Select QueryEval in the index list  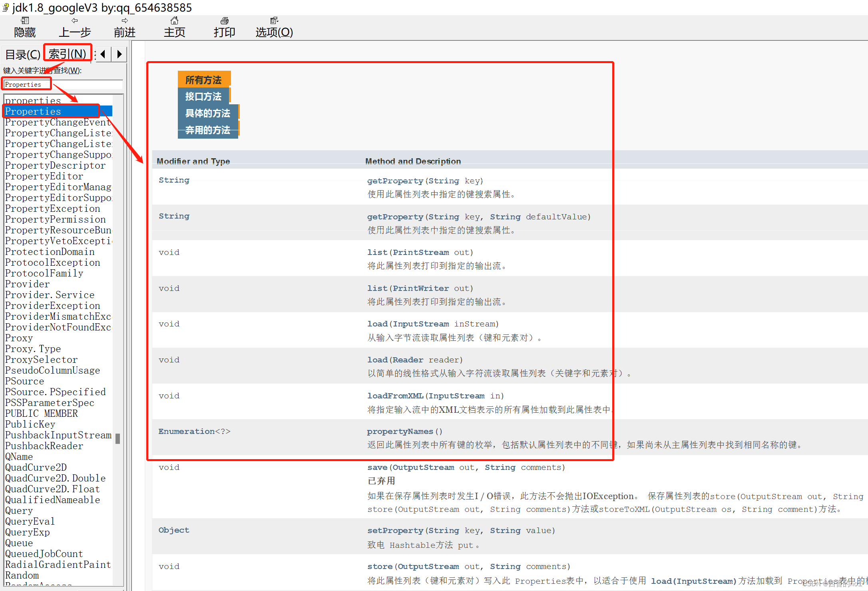point(30,521)
